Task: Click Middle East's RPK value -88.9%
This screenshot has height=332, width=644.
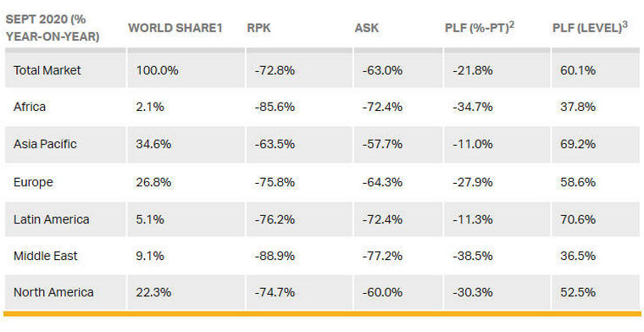Action: pyautogui.click(x=275, y=256)
